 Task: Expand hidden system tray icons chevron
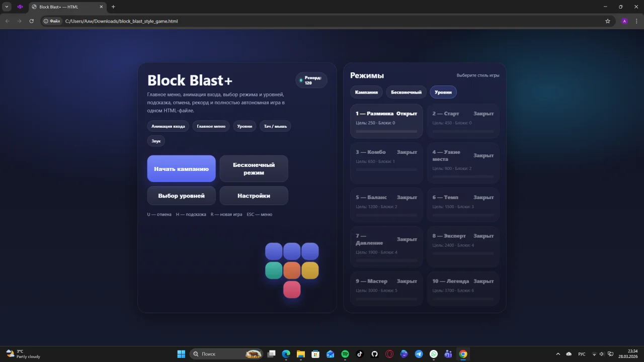(x=558, y=354)
